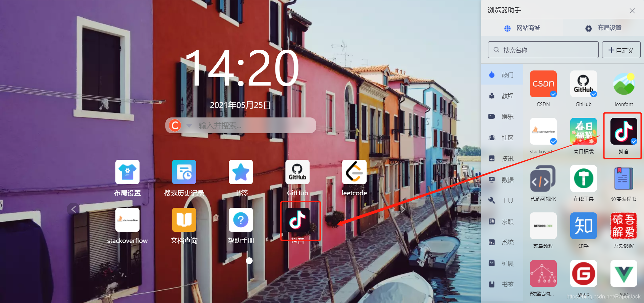The width and height of the screenshot is (644, 303).
Task: Add the 数据结构 site tile
Action: (543, 273)
